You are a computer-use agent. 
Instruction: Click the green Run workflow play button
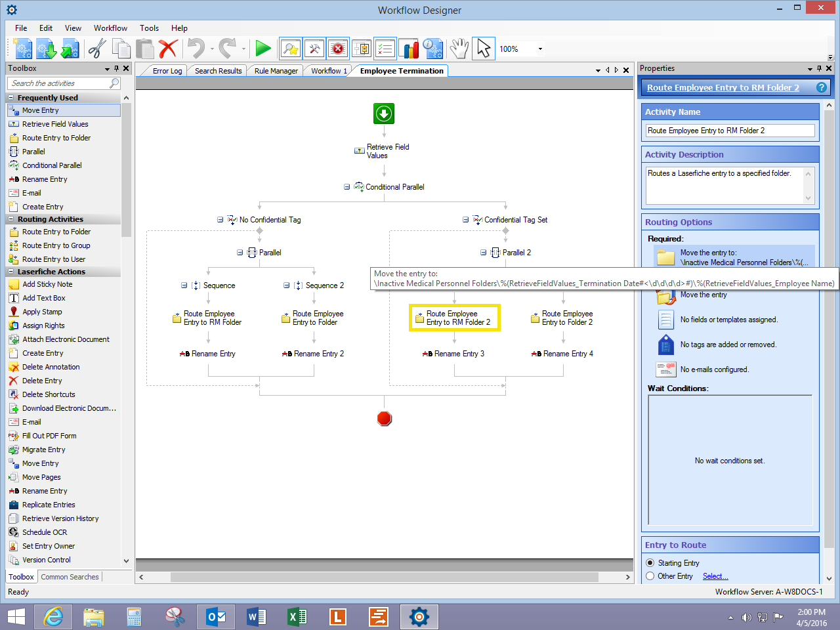(263, 49)
